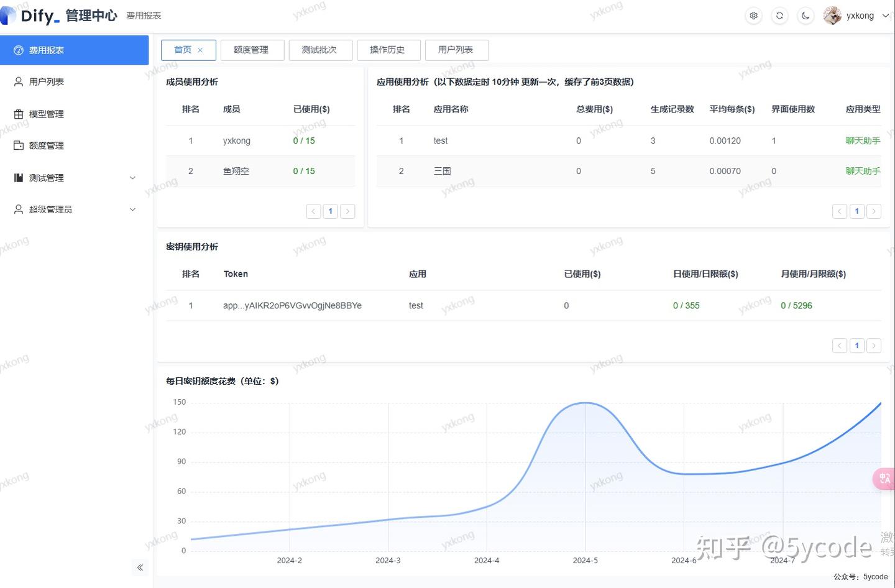This screenshot has width=895, height=588.
Task: Click the refresh icon in the top bar
Action: click(779, 16)
